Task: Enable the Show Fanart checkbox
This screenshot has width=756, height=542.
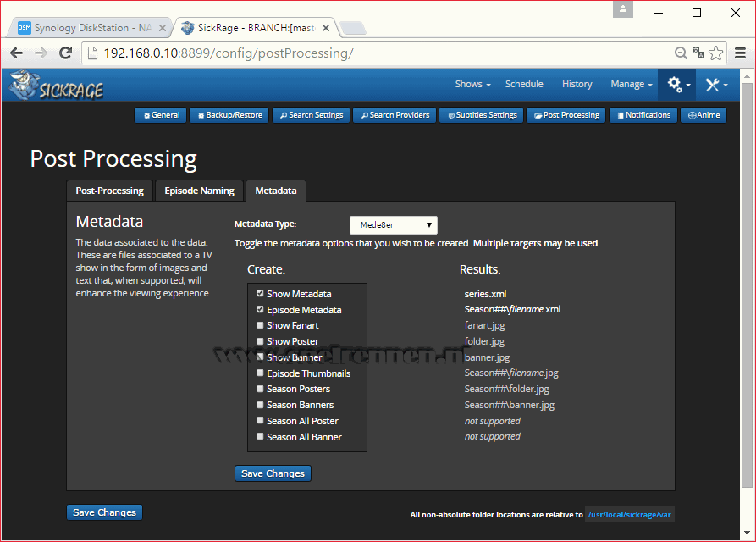Action: point(260,325)
